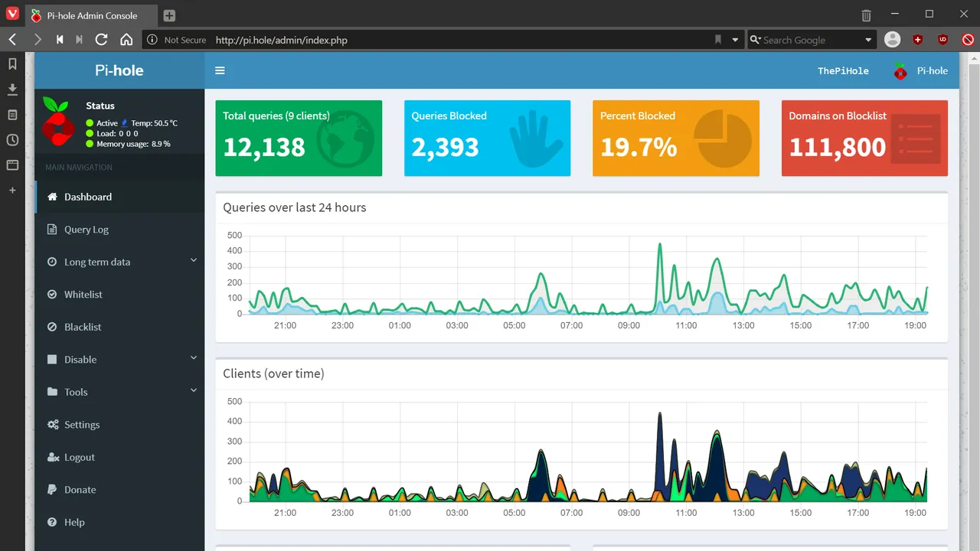Click the red plus extension icon
This screenshot has width=980, height=551.
[918, 40]
